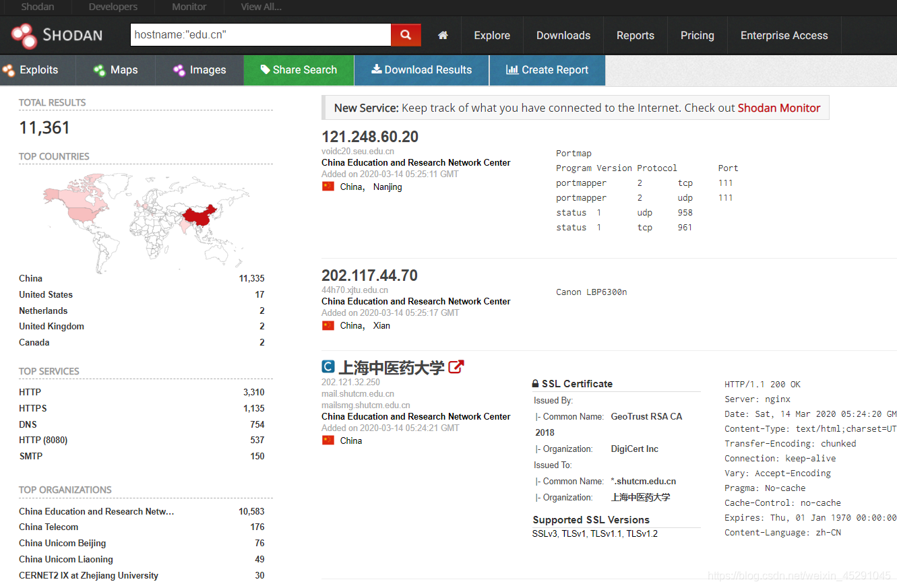
Task: Open the top bar Developers link
Action: (113, 7)
